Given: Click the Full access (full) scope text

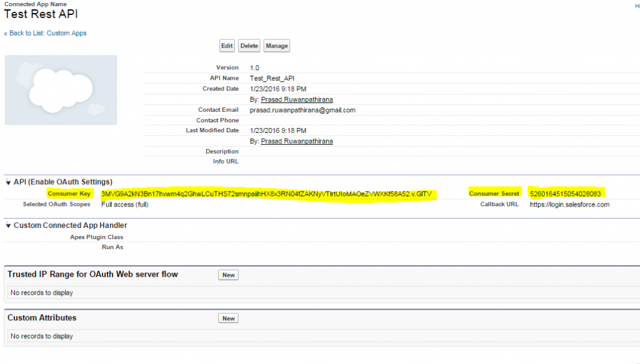Looking at the screenshot, I should pos(125,204).
